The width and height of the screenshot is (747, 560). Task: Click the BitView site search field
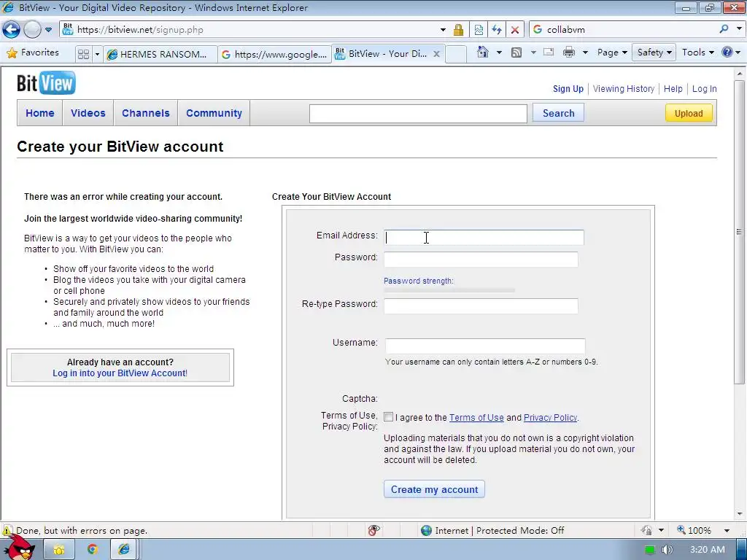click(x=418, y=113)
